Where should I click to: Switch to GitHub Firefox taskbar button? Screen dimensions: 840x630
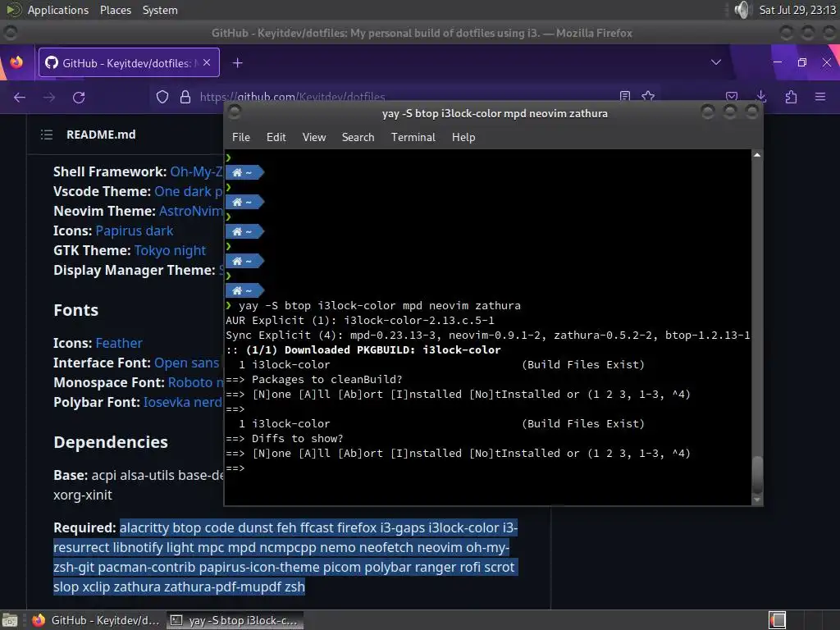point(97,620)
